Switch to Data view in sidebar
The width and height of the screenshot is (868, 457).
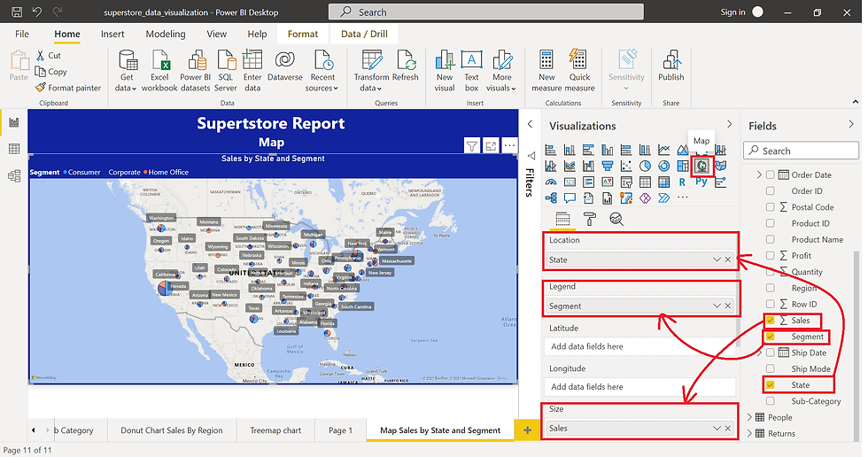click(x=14, y=149)
